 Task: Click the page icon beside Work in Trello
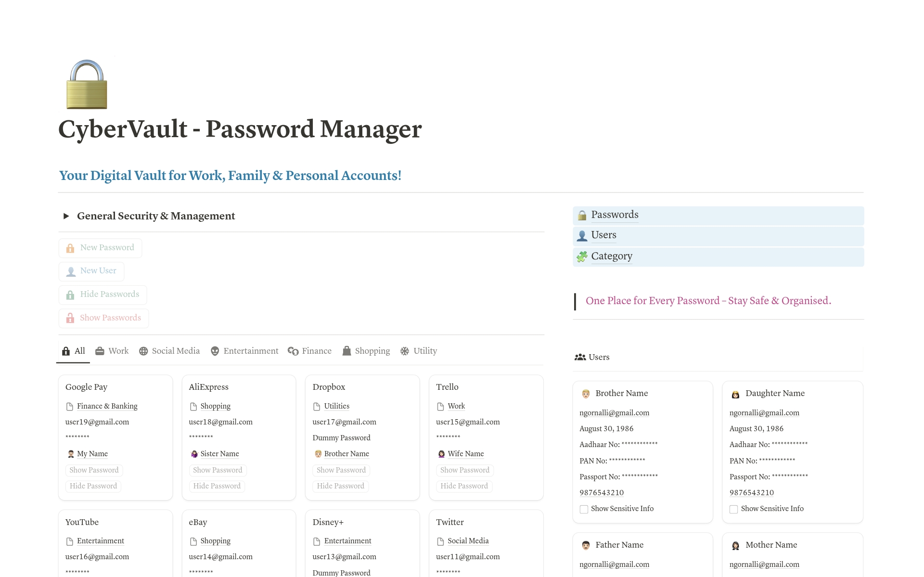pos(440,407)
